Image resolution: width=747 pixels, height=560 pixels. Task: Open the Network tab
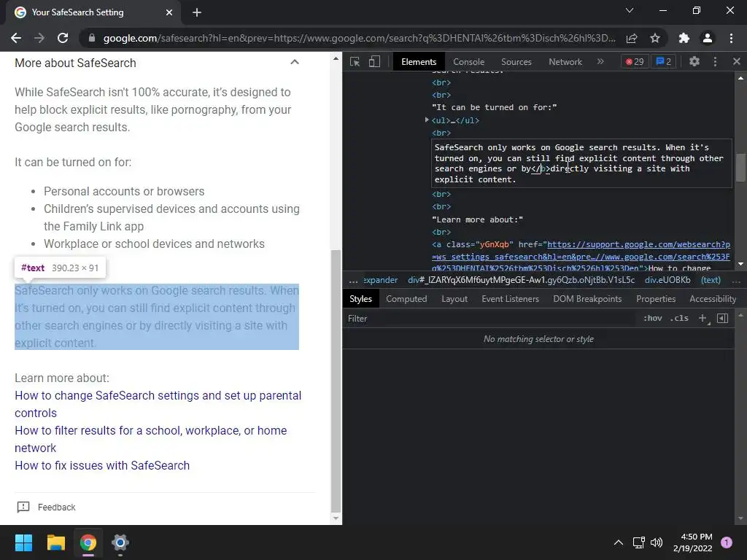565,62
